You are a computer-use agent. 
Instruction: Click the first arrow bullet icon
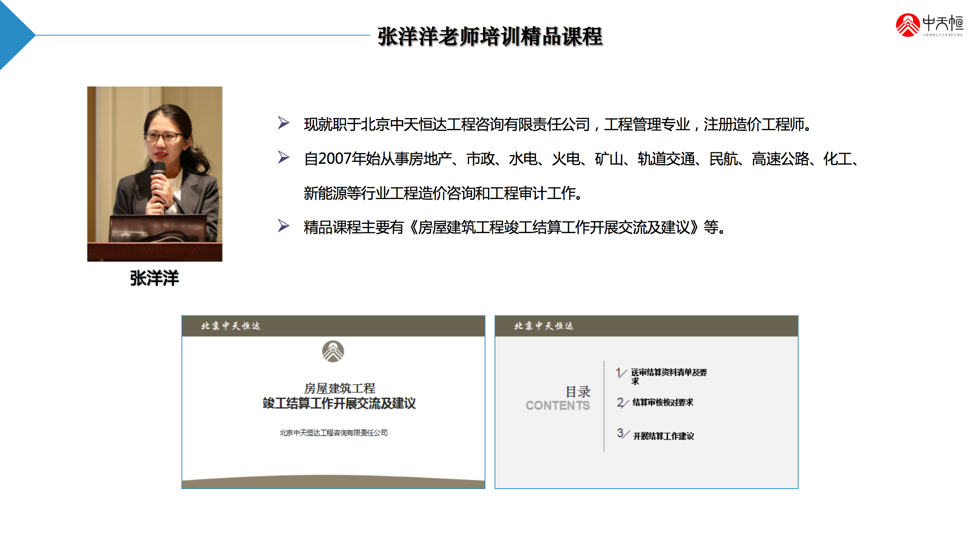tap(283, 123)
